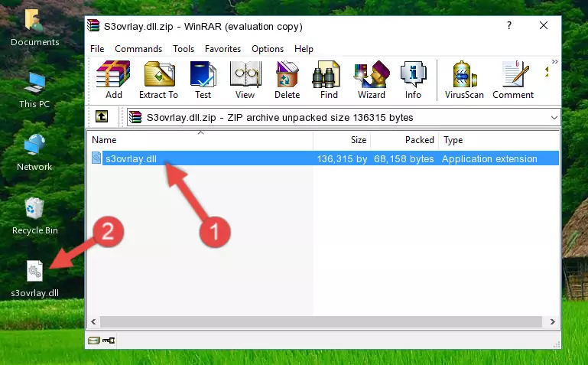Open the Find binoculars tool
Viewport: 588px width, 365px height.
(329, 80)
